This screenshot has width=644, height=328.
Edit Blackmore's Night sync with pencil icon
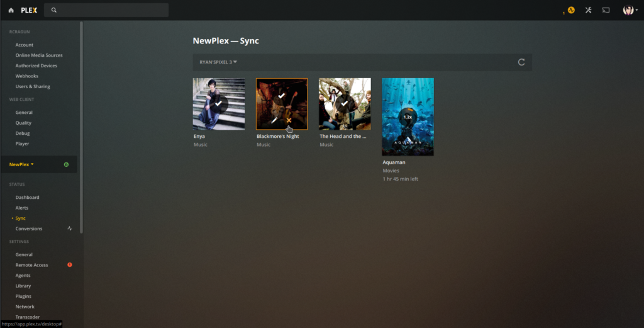[274, 120]
